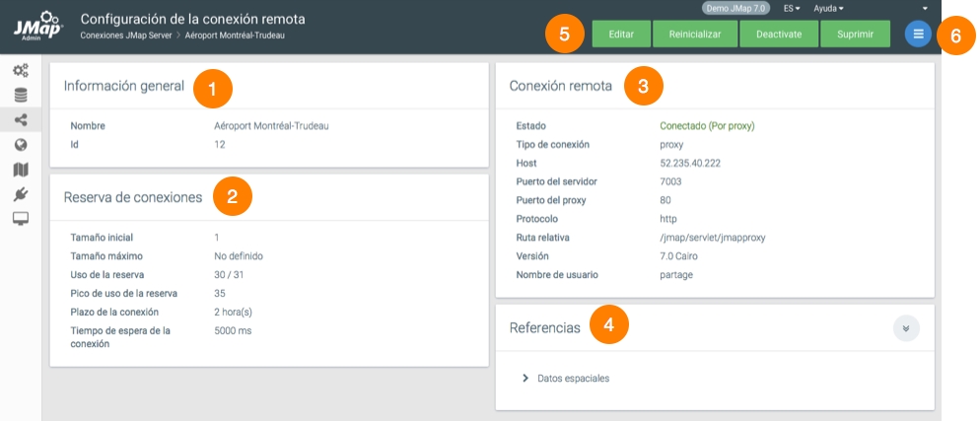Click the Deactivate button
Screen dimensions: 980x421
click(778, 35)
